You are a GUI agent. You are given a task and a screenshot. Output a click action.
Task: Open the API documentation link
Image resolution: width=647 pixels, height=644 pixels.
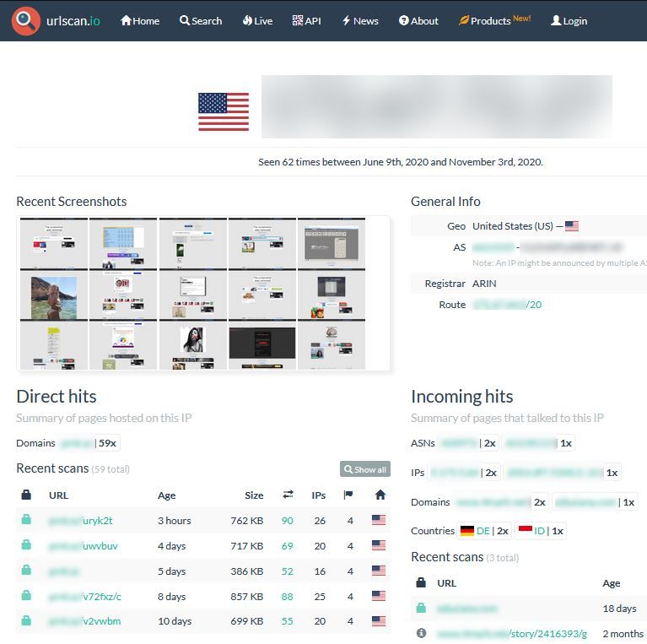tap(306, 20)
